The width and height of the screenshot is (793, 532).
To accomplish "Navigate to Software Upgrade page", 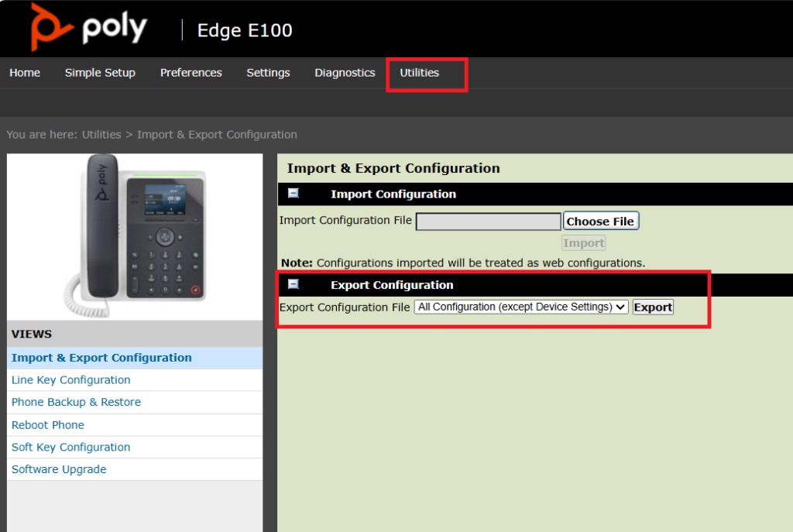I will [x=59, y=470].
